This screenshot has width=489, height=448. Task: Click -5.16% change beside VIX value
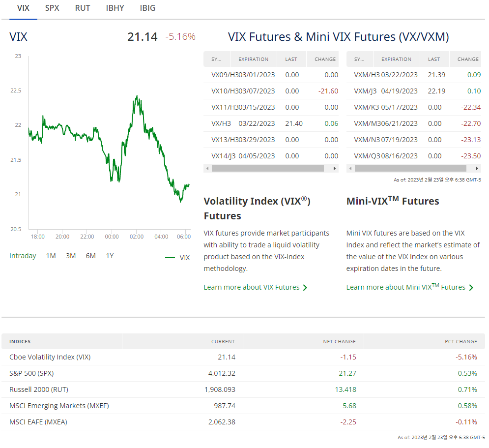click(180, 37)
